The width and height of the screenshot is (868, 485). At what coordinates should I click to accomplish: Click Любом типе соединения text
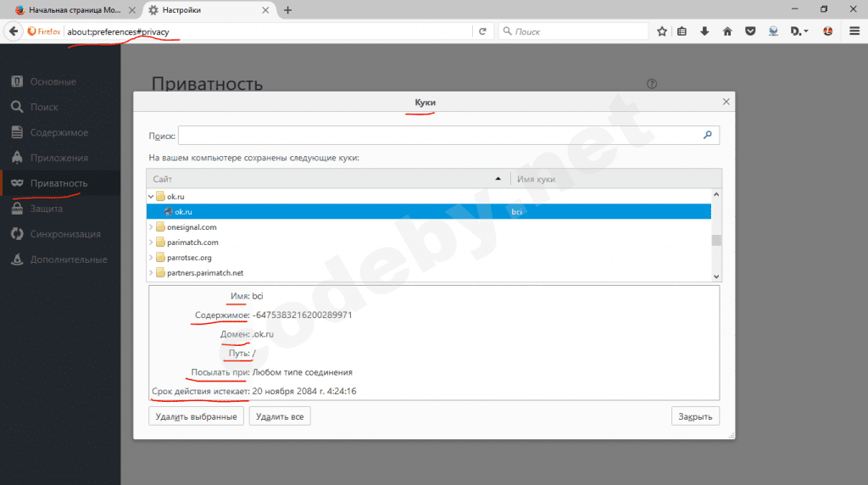tap(303, 372)
